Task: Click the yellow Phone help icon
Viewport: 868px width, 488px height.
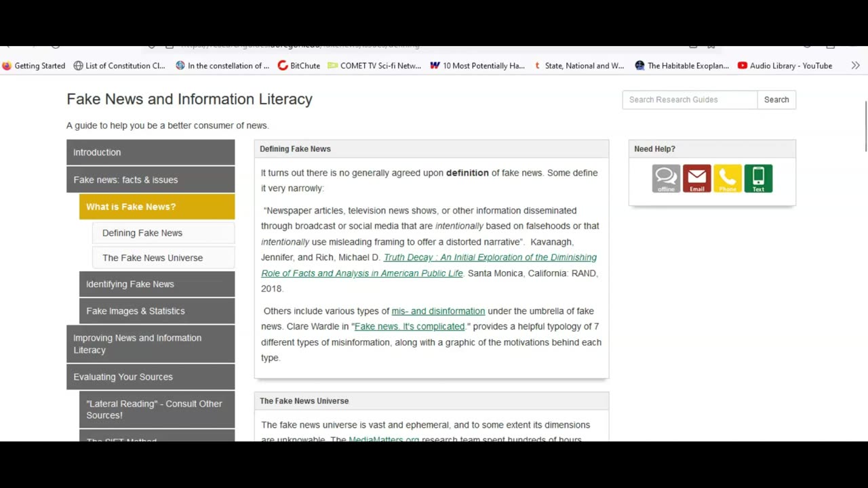Action: pos(728,179)
